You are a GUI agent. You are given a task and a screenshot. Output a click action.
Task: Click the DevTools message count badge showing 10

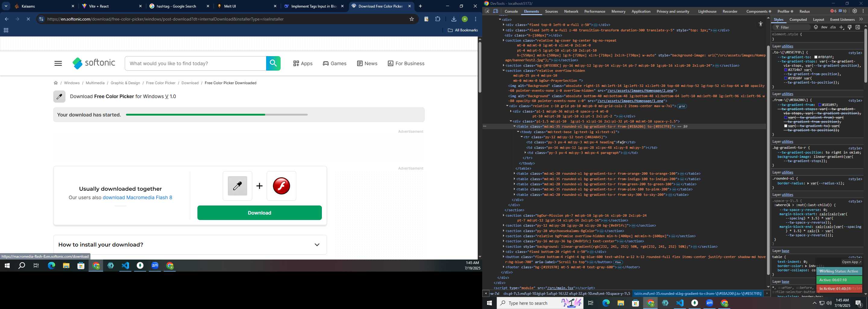842,11
